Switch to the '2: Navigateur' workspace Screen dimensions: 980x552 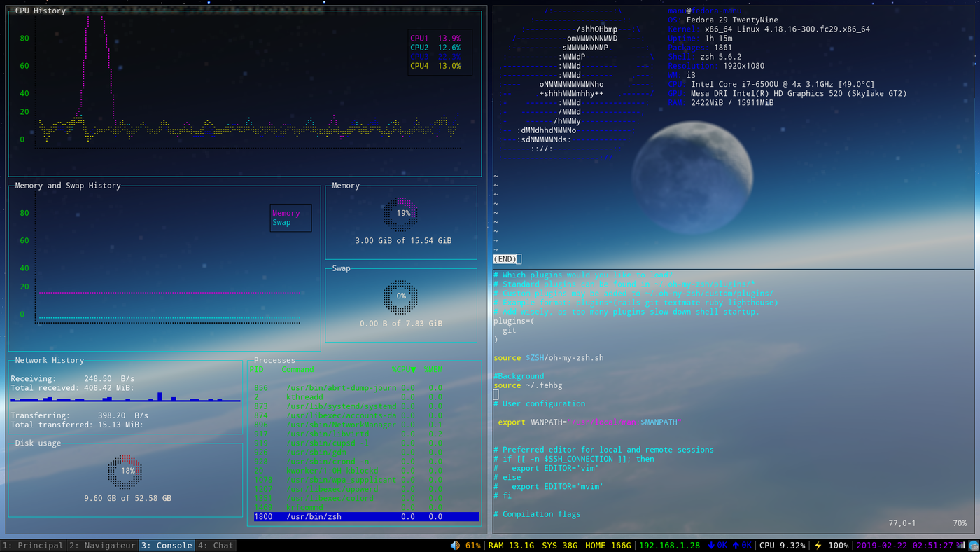click(102, 545)
